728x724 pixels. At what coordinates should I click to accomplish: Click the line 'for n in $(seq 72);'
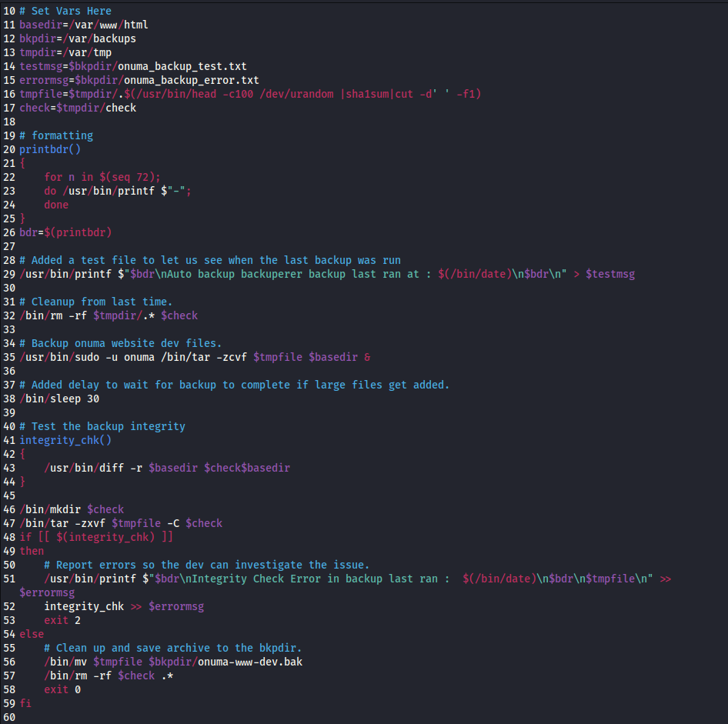point(102,177)
